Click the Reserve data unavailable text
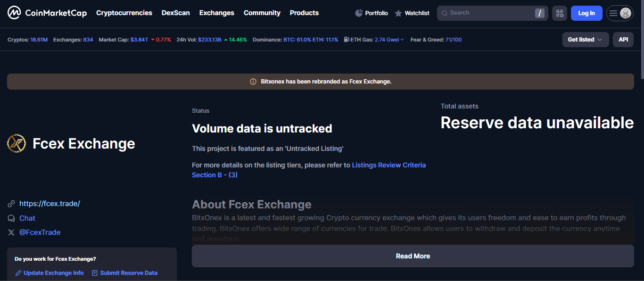 coord(537,123)
